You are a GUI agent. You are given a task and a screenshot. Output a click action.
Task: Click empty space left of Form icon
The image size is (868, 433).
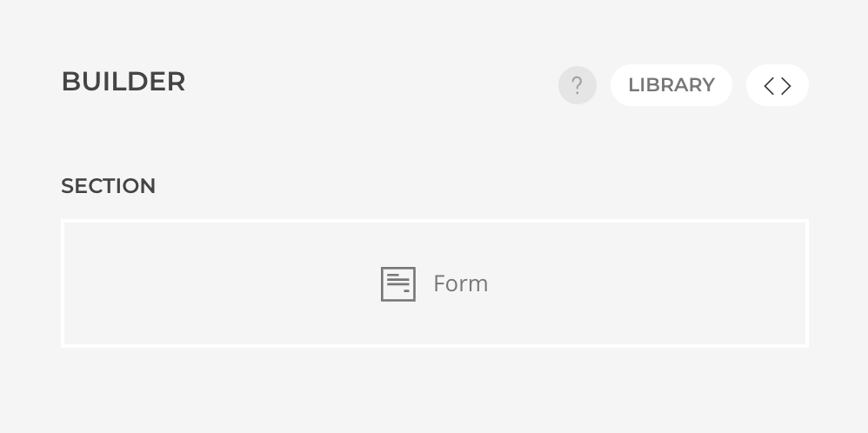click(x=217, y=283)
